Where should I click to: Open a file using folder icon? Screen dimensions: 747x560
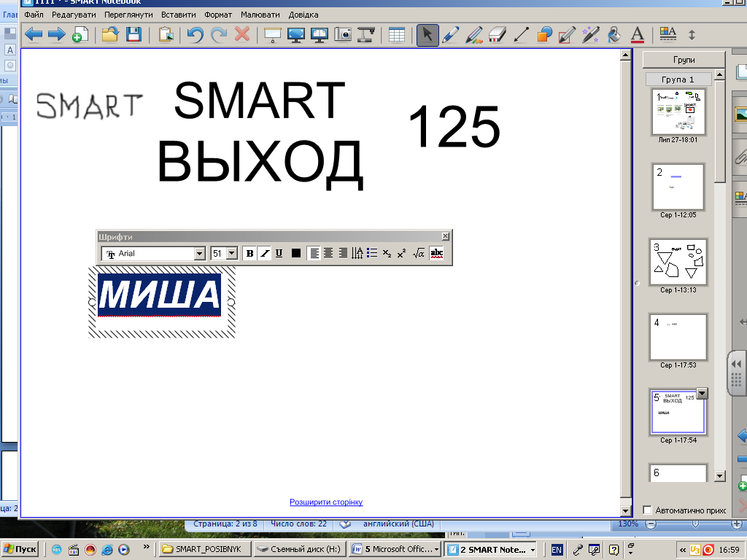[110, 34]
